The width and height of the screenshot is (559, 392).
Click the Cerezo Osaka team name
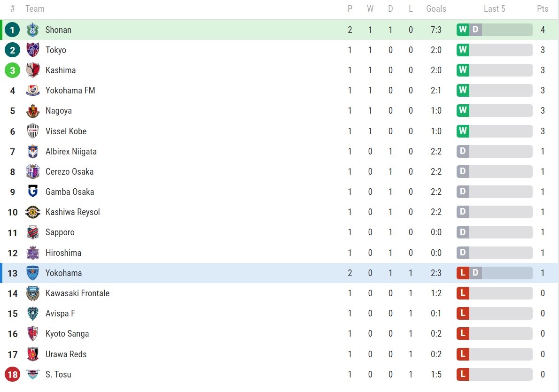click(x=69, y=172)
